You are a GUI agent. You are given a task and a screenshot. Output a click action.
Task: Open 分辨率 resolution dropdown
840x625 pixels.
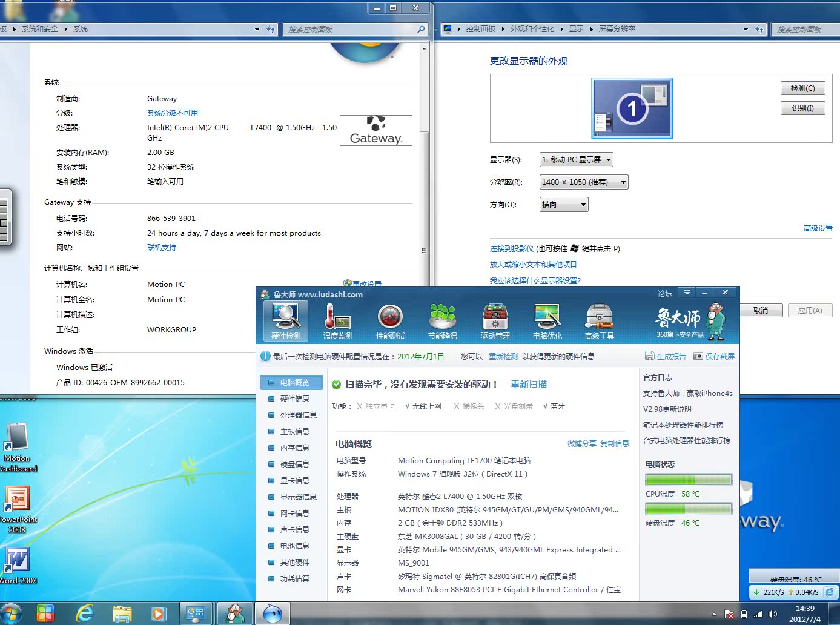click(x=584, y=182)
